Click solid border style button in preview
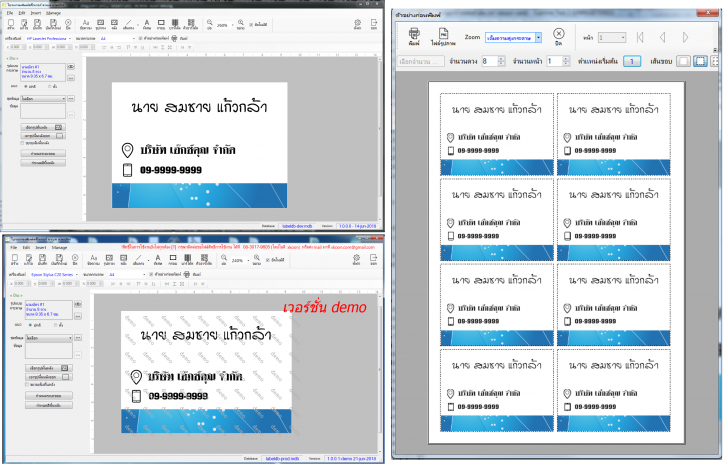728x468 pixels. pyautogui.click(x=683, y=61)
